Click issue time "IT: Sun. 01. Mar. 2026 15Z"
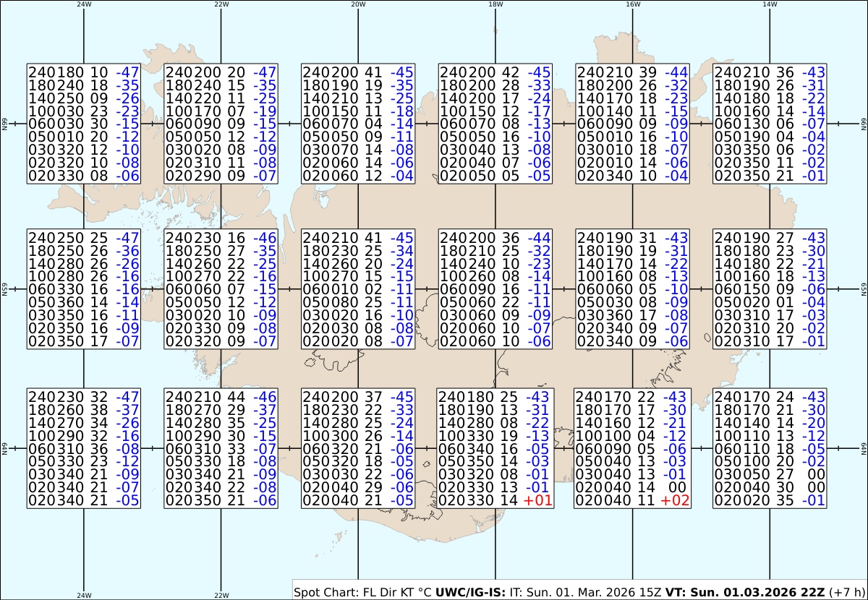Image resolution: width=868 pixels, height=600 pixels. (x=586, y=591)
